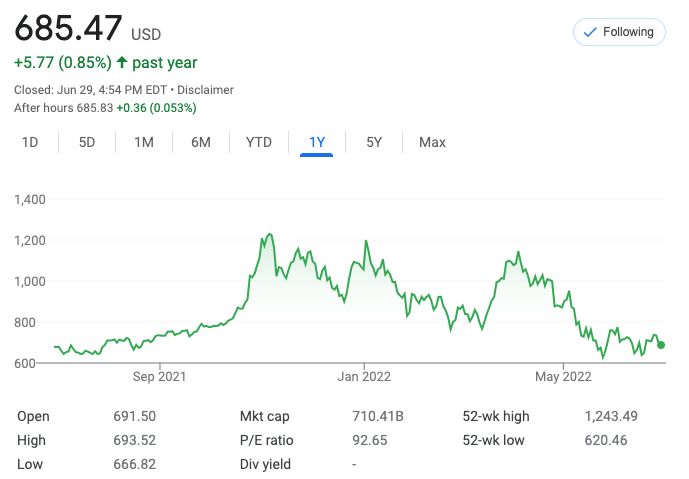Image resolution: width=689 pixels, height=479 pixels.
Task: Click the May 2022 axis label
Action: [564, 377]
